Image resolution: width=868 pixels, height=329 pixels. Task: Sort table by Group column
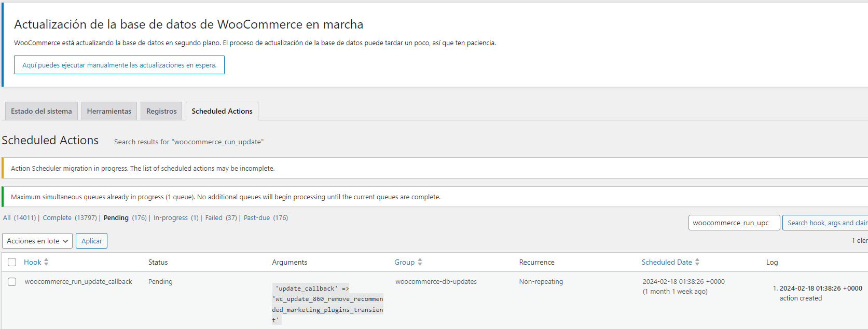(404, 262)
